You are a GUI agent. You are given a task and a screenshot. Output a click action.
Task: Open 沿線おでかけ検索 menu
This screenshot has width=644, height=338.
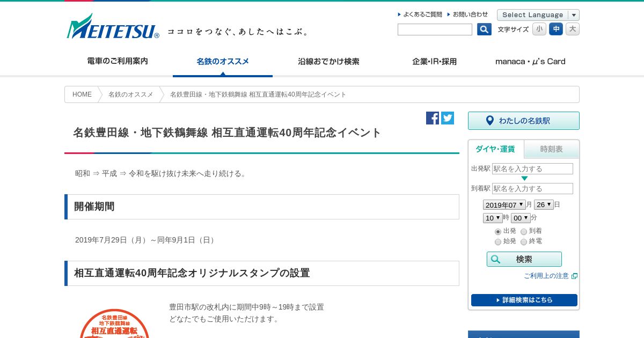click(x=328, y=61)
